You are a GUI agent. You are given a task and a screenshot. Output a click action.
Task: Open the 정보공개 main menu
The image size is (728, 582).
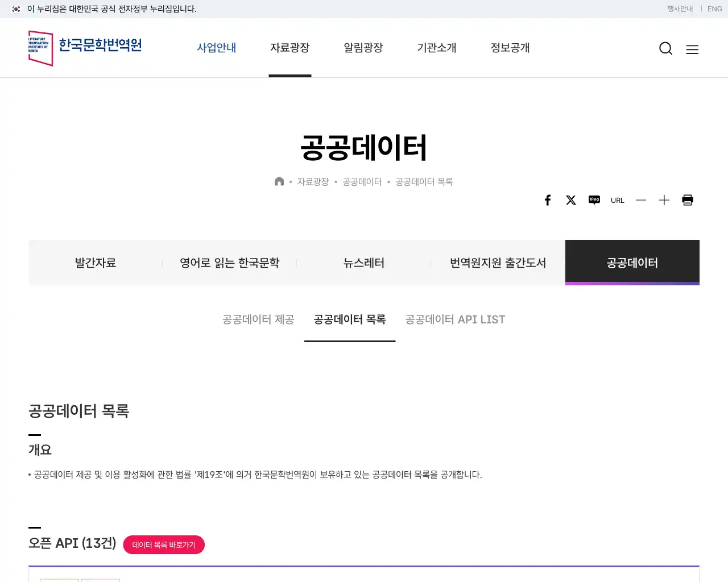[x=510, y=48]
